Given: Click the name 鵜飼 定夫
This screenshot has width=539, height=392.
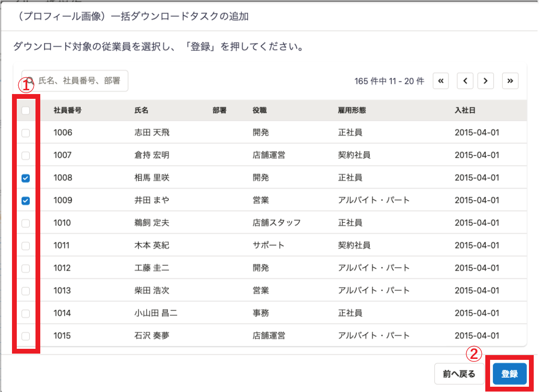Looking at the screenshot, I should click(x=152, y=223).
